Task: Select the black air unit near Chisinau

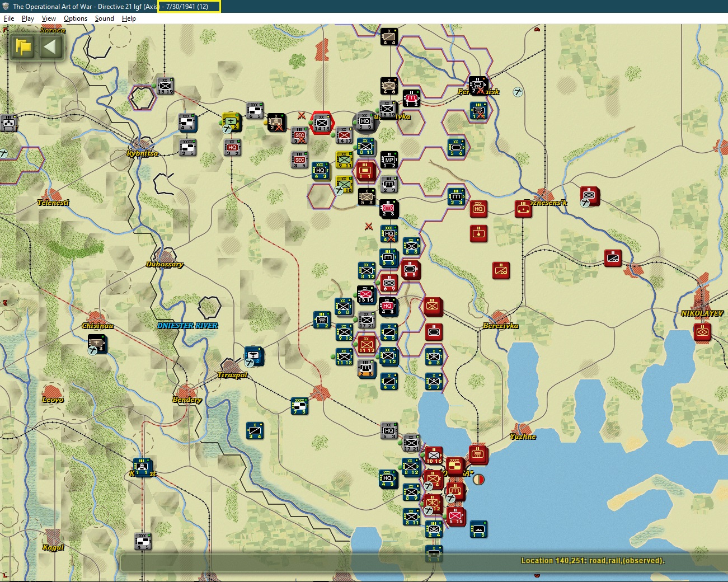Action: coord(97,344)
